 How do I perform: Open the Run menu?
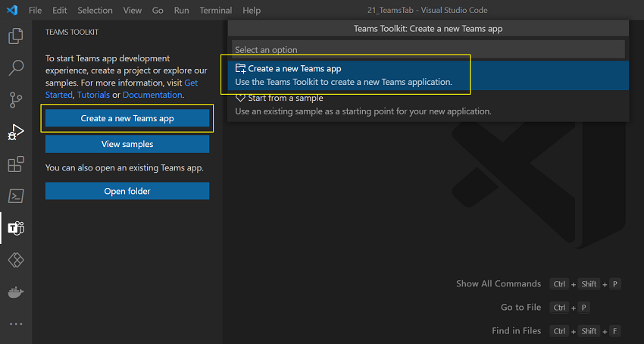tap(182, 11)
